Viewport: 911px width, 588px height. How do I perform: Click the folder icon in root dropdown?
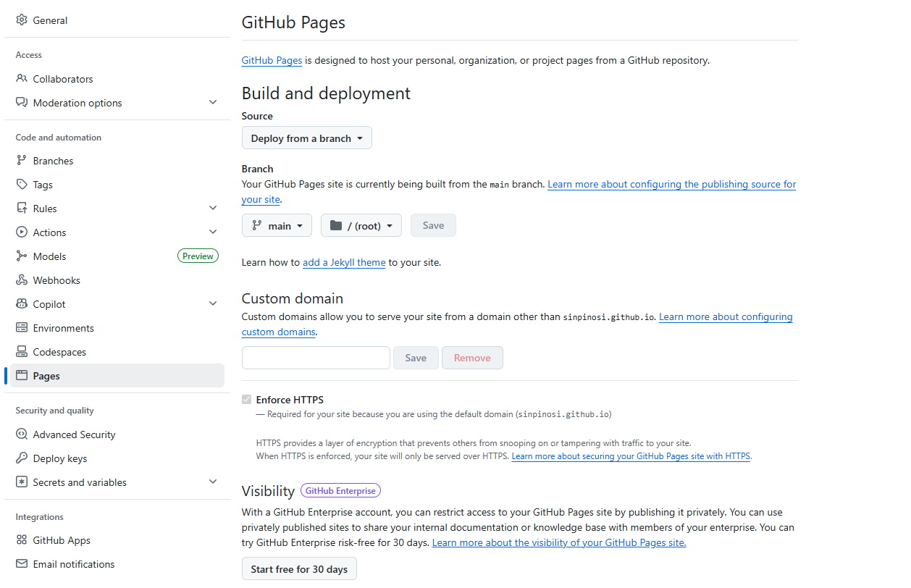pos(336,225)
